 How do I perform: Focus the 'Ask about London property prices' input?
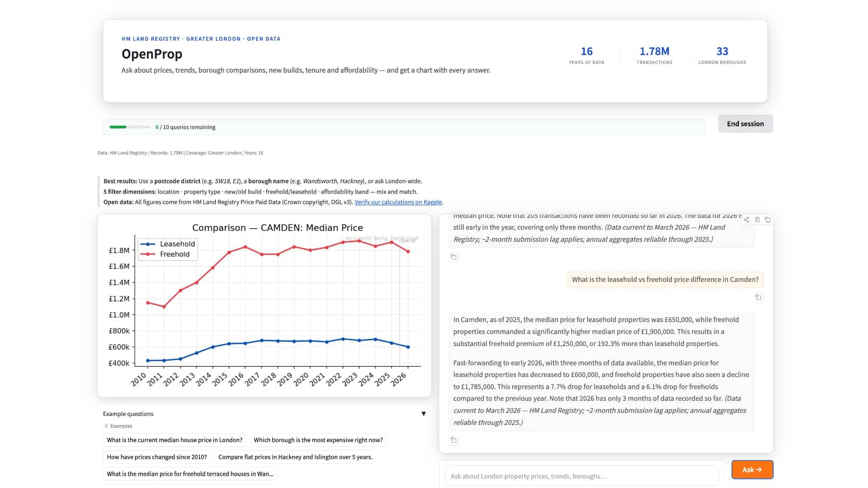tap(582, 476)
